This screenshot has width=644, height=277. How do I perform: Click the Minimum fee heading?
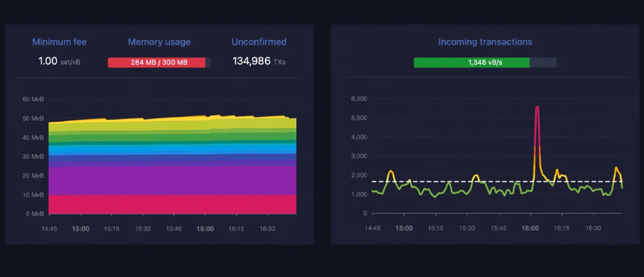coord(59,42)
